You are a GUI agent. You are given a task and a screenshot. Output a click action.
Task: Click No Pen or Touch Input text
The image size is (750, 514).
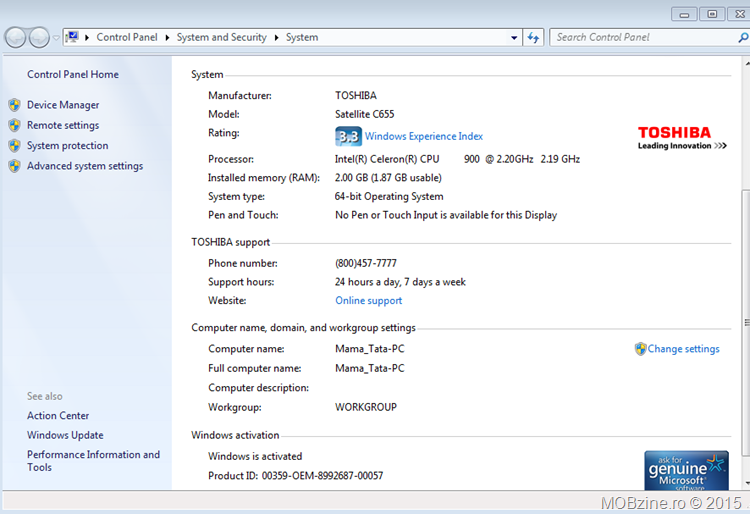coord(446,215)
